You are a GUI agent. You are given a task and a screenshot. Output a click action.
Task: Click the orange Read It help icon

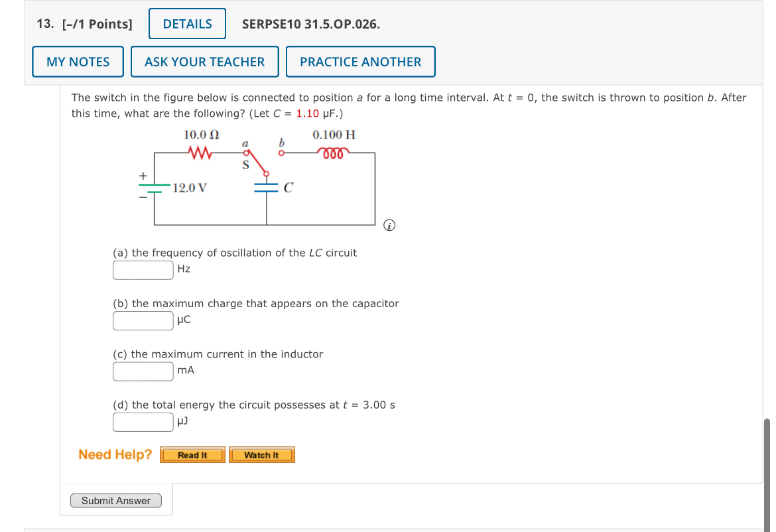tap(192, 455)
